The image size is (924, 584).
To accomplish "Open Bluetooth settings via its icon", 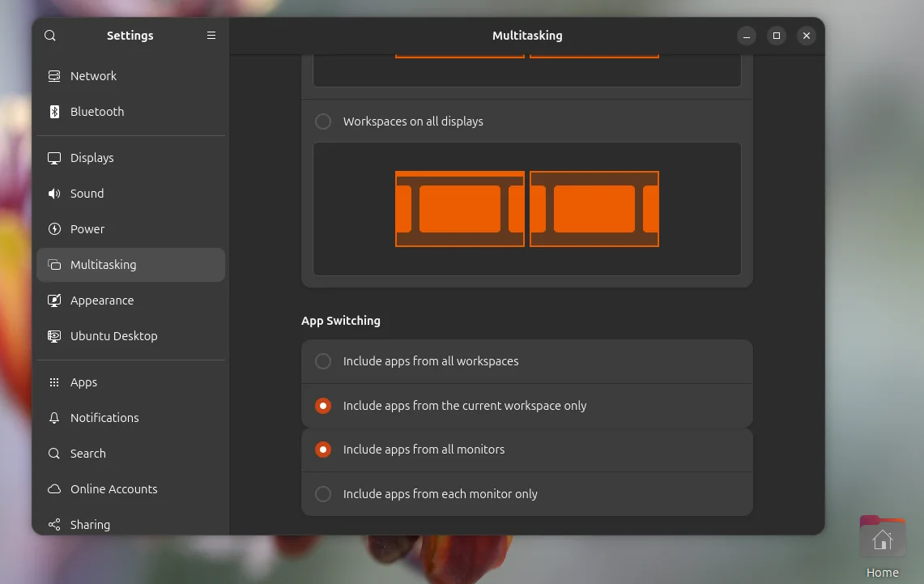I will [53, 111].
